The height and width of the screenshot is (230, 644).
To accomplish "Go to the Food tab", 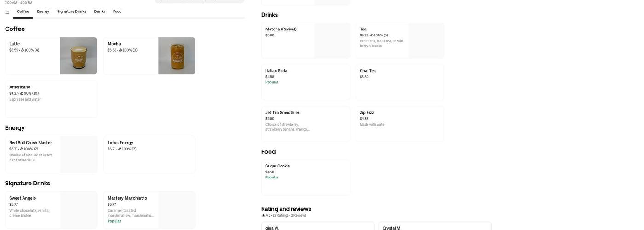I will 117,11.
